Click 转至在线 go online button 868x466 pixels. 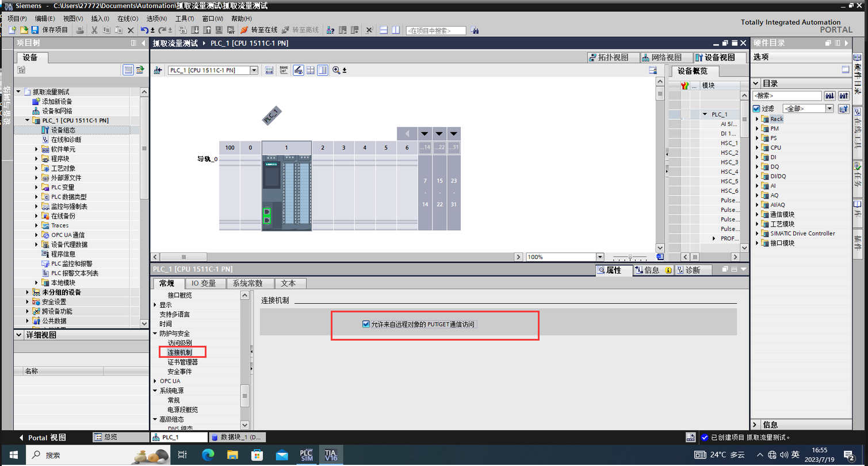click(259, 30)
